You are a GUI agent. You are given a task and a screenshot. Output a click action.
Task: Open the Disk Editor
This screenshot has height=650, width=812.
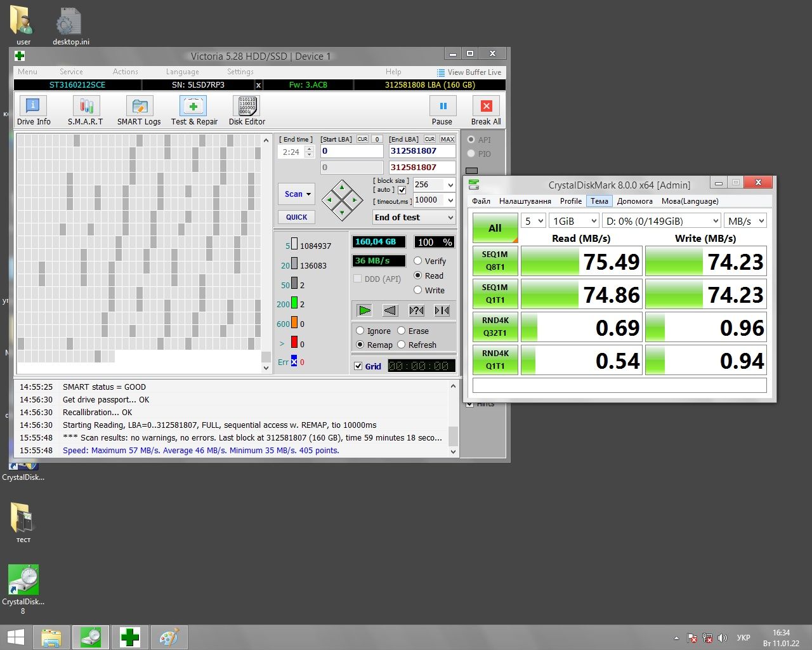[247, 111]
